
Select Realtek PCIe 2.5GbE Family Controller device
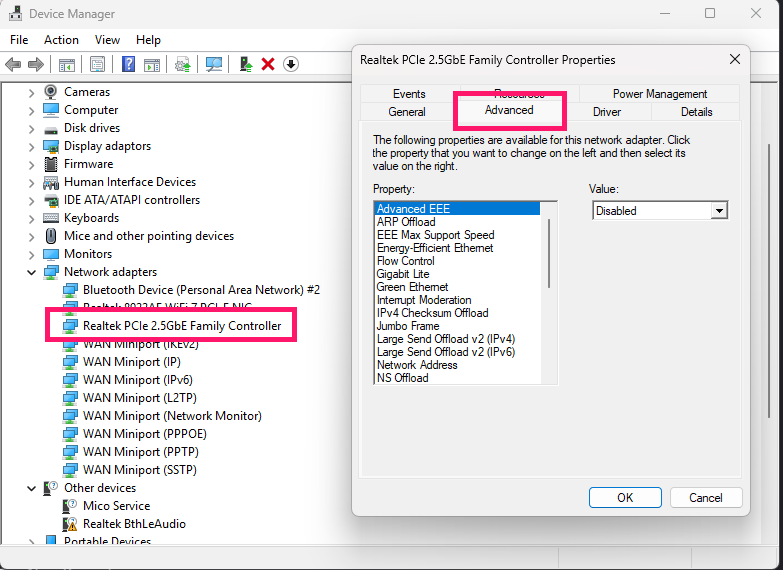(182, 326)
